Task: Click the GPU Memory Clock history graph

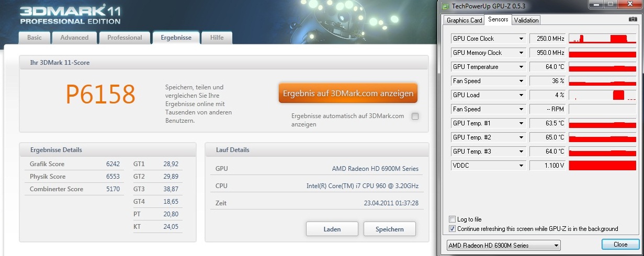Action: click(602, 53)
